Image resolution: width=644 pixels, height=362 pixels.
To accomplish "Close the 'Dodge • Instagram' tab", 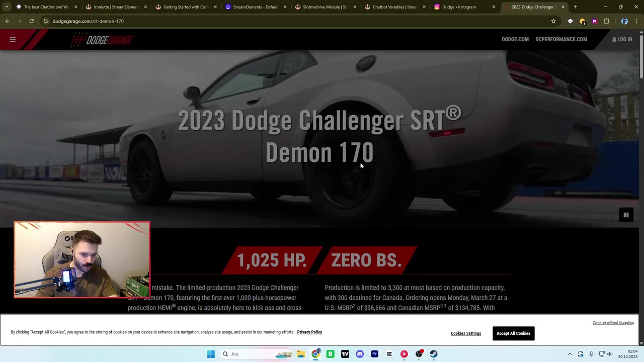I will point(494,7).
